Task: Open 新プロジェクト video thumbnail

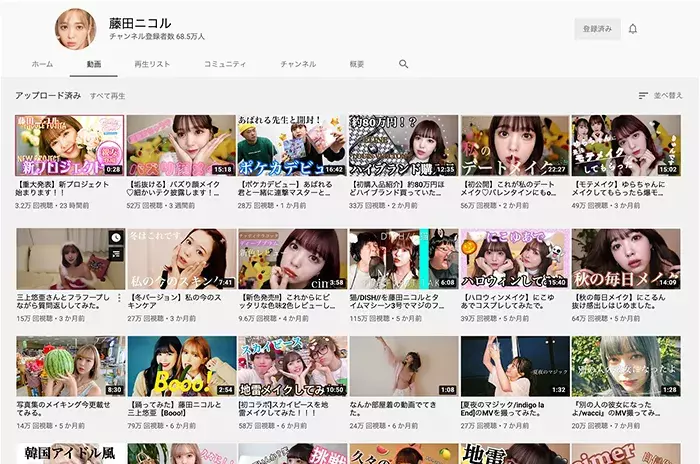Action: (70, 146)
